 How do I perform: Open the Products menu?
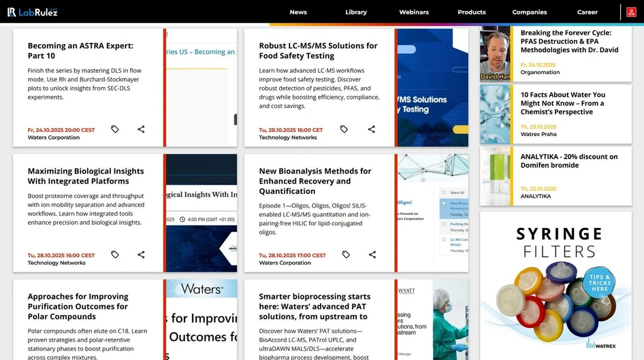coord(472,12)
